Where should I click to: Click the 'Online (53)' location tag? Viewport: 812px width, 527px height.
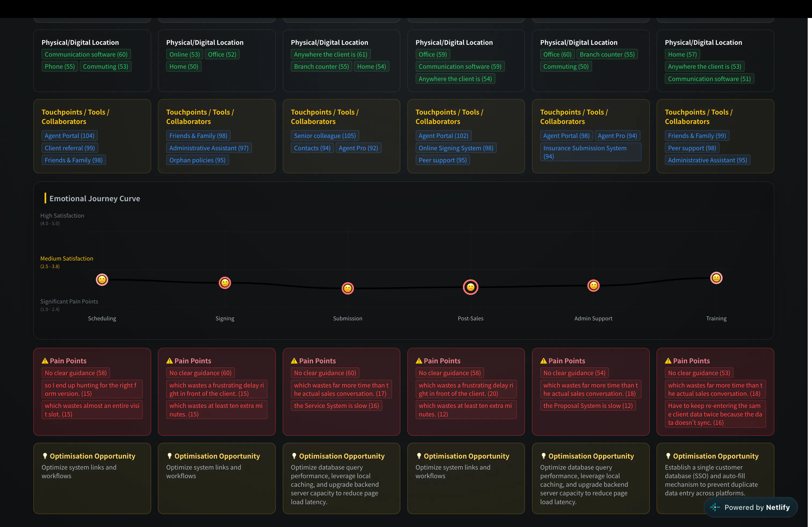coord(184,54)
